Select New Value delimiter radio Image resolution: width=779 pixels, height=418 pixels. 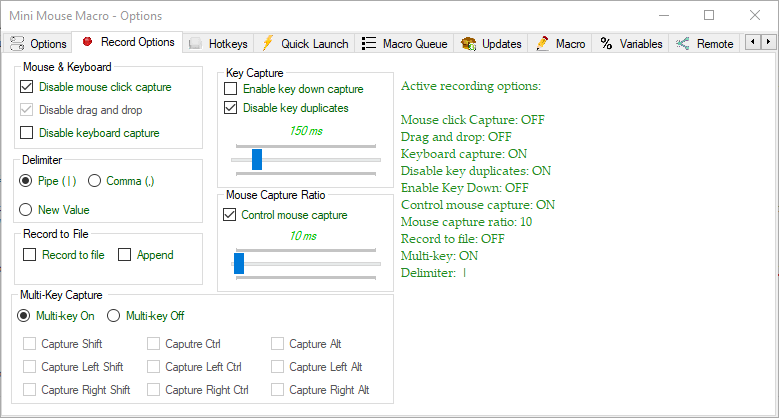(x=25, y=210)
